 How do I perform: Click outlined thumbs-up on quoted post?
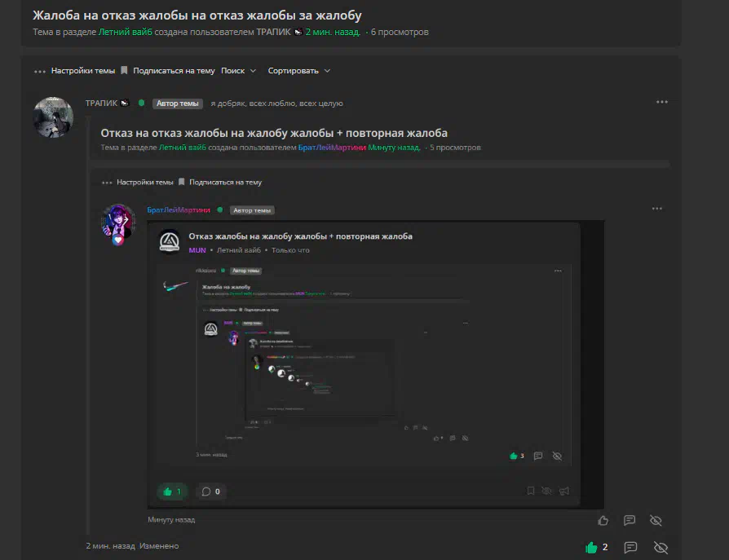[x=603, y=521]
